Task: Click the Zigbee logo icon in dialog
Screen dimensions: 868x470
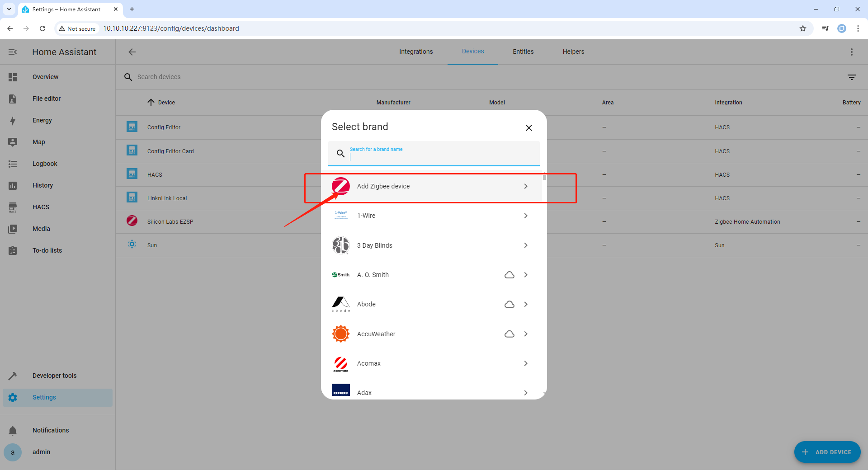Action: pyautogui.click(x=340, y=186)
